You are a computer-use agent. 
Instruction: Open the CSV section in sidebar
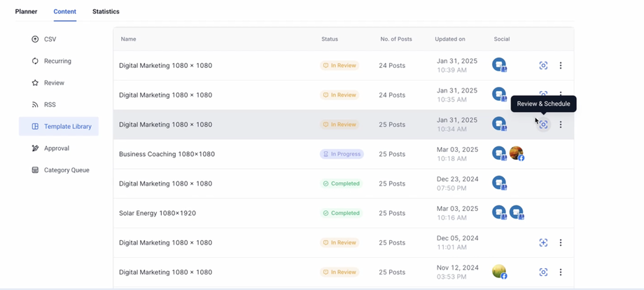click(x=50, y=39)
